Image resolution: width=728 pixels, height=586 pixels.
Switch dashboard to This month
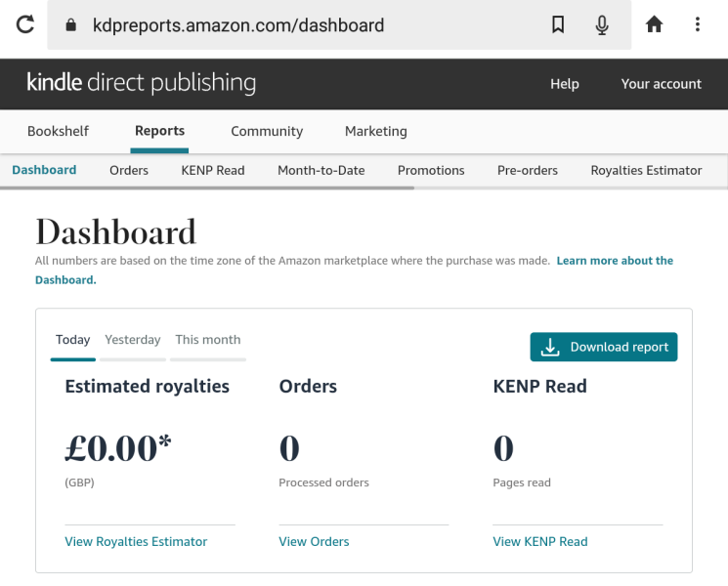coord(208,340)
